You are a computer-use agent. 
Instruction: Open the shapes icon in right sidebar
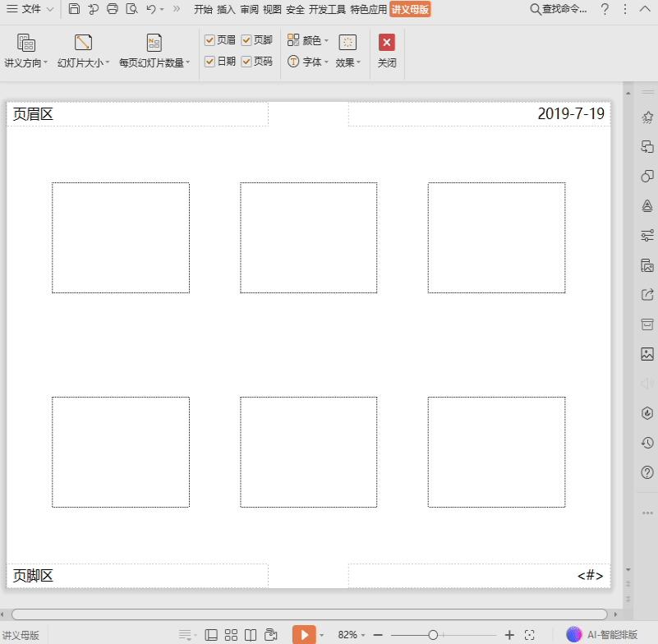click(x=647, y=176)
